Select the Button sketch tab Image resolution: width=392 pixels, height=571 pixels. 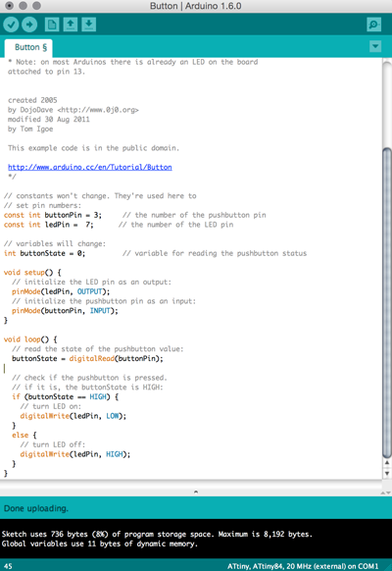click(x=30, y=47)
